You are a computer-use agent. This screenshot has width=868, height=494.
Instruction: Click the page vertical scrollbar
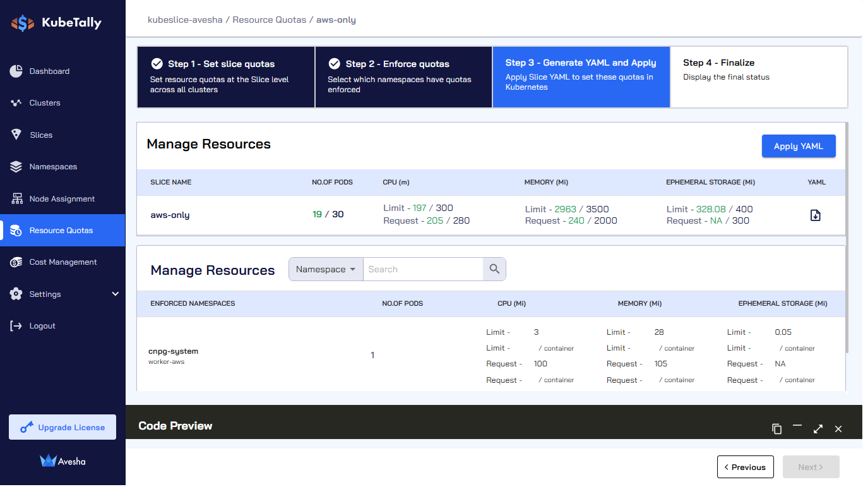tap(847, 237)
